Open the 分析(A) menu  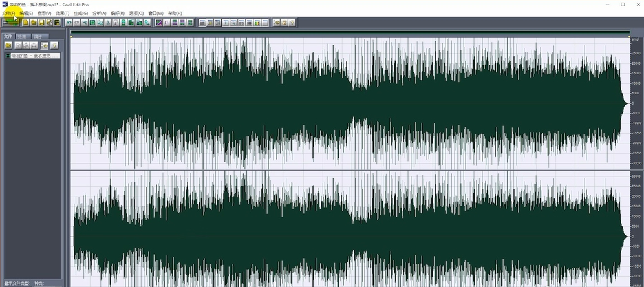click(x=100, y=13)
